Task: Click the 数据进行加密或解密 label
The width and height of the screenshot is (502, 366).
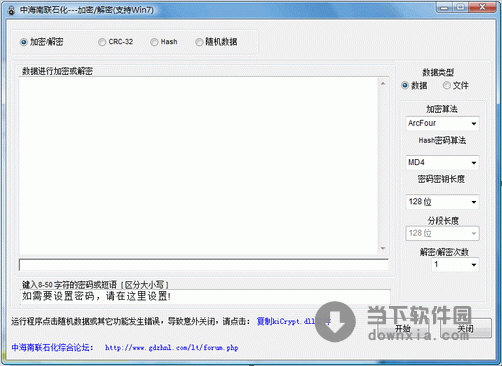Action: [x=57, y=71]
